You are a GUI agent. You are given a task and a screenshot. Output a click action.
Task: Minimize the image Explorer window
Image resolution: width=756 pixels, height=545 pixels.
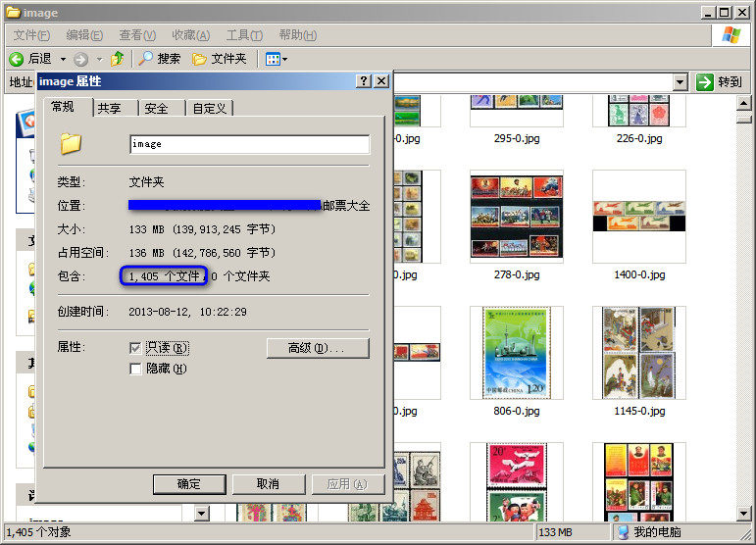(x=708, y=13)
